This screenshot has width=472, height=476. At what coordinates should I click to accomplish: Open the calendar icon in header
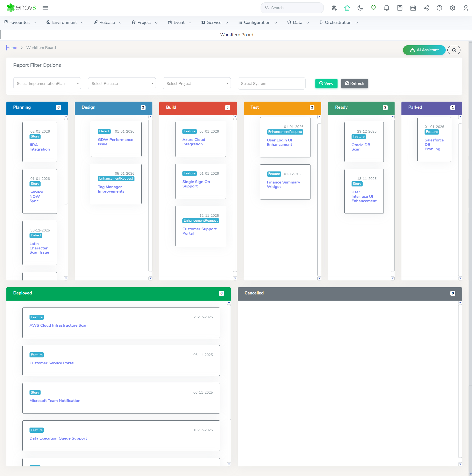pos(413,8)
